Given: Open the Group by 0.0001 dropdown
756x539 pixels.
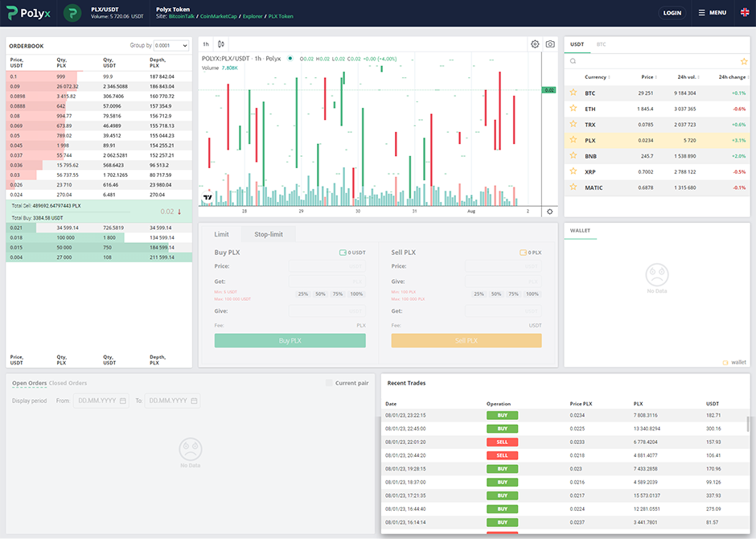Looking at the screenshot, I should pos(171,45).
